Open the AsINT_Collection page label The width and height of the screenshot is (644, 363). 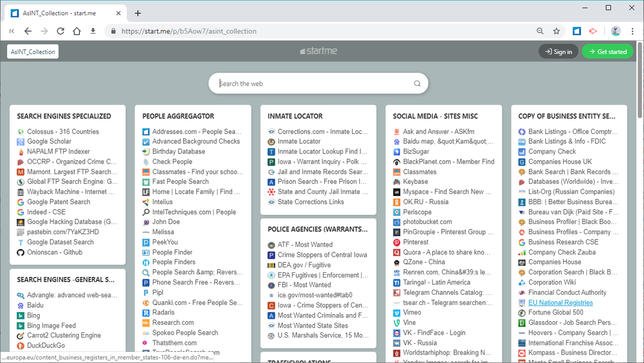click(x=33, y=52)
